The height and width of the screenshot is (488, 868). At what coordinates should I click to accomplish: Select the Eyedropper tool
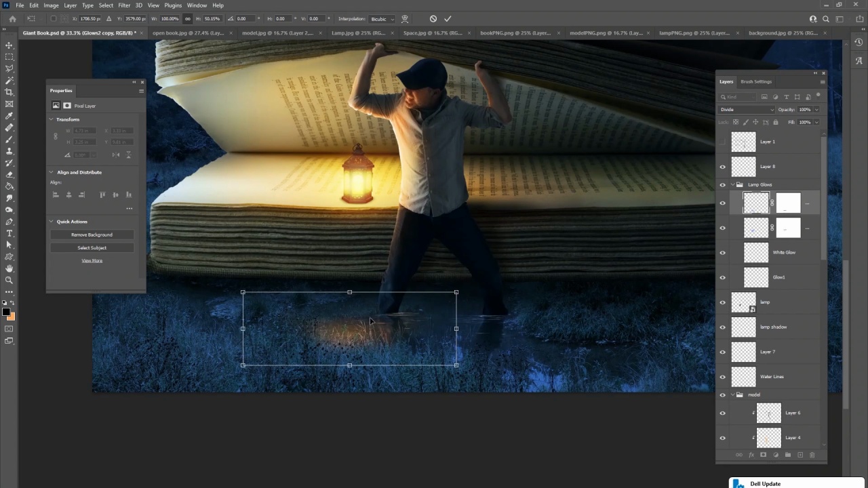9,116
